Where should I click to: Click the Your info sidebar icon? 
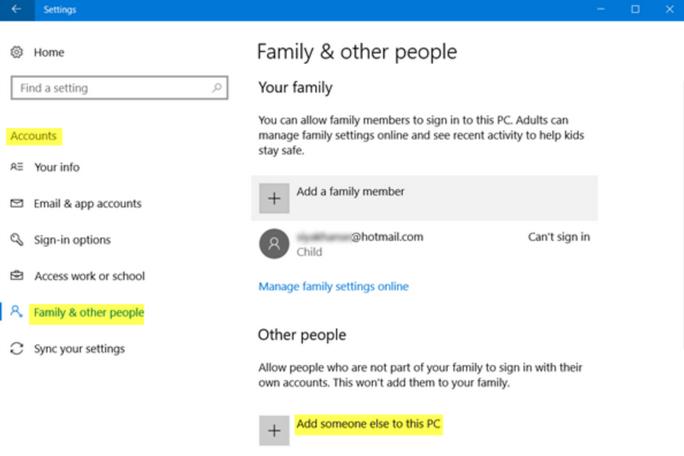point(16,167)
